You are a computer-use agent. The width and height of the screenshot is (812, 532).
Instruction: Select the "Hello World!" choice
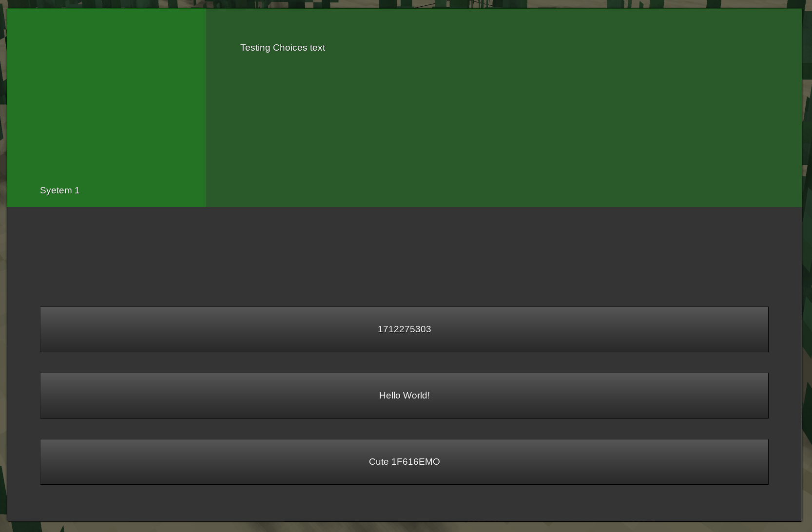[404, 396]
